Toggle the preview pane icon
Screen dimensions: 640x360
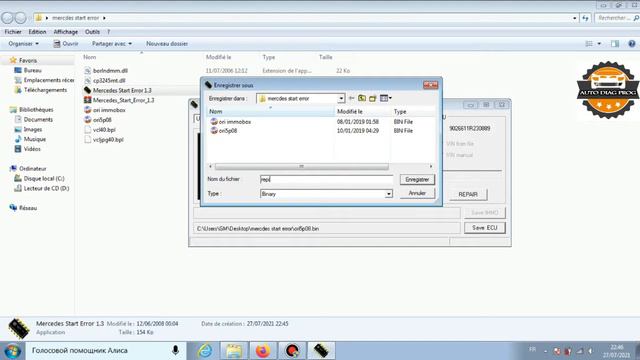pos(615,44)
